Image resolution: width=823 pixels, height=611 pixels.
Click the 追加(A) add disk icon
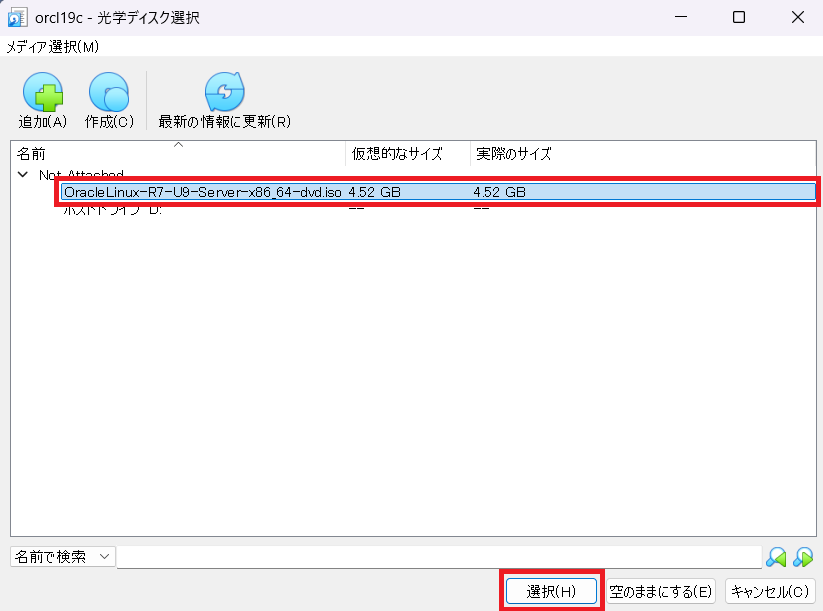tap(42, 95)
